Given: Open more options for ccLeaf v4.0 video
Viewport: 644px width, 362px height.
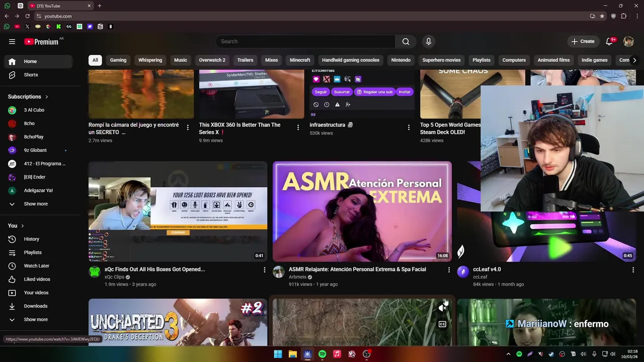Looking at the screenshot, I should (633, 270).
